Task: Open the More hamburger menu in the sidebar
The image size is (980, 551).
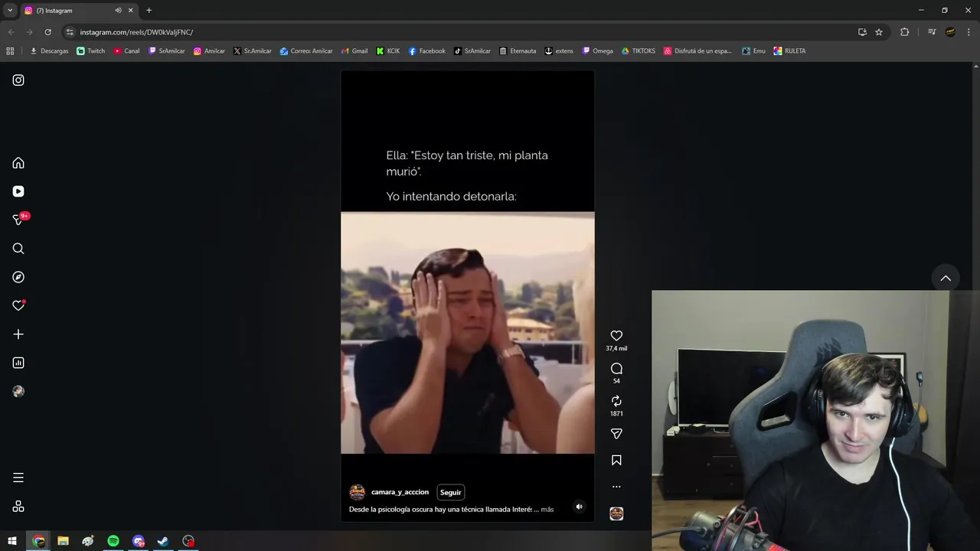Action: pos(18,478)
